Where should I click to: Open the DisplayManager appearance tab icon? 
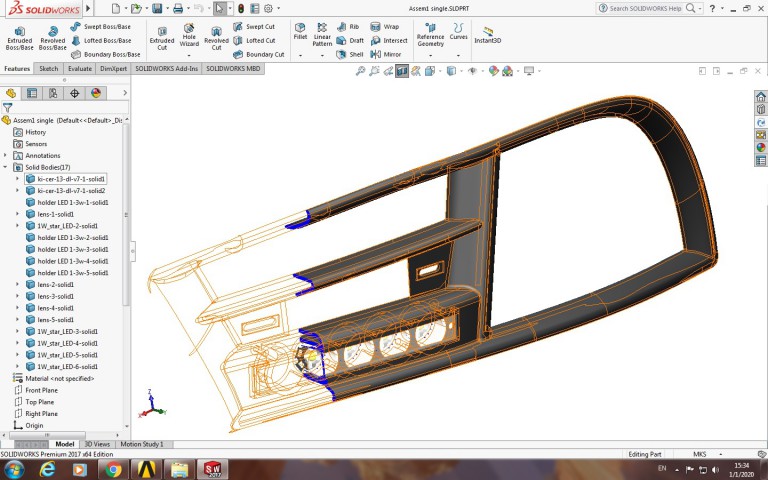click(x=96, y=93)
